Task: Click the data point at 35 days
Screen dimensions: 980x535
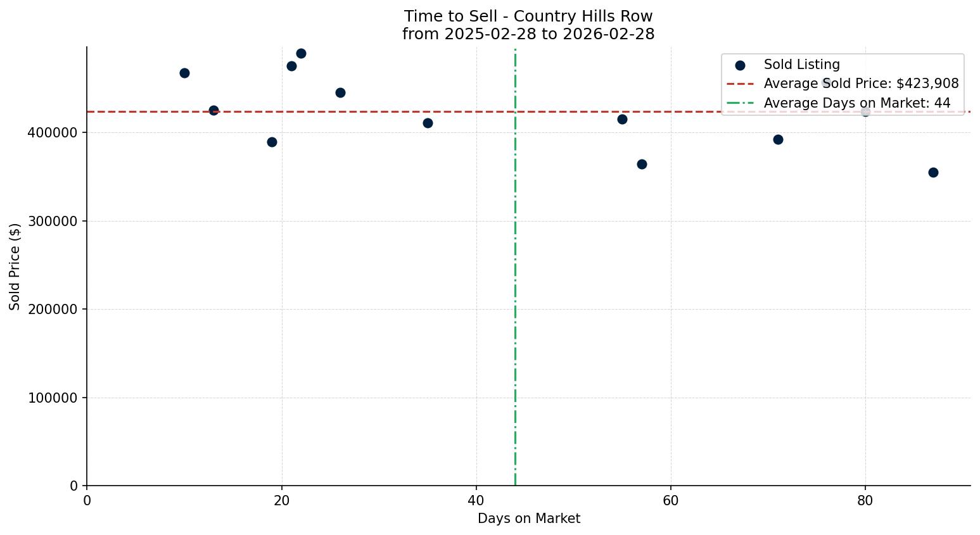Action: (x=428, y=123)
